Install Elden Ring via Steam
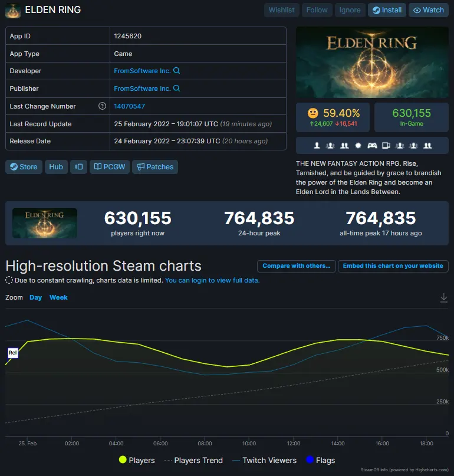 (387, 10)
